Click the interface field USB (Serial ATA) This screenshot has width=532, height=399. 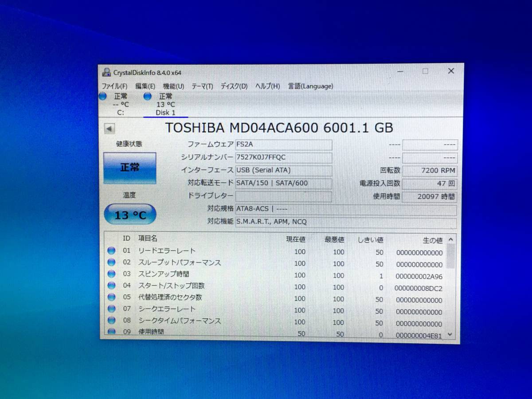pos(283,171)
